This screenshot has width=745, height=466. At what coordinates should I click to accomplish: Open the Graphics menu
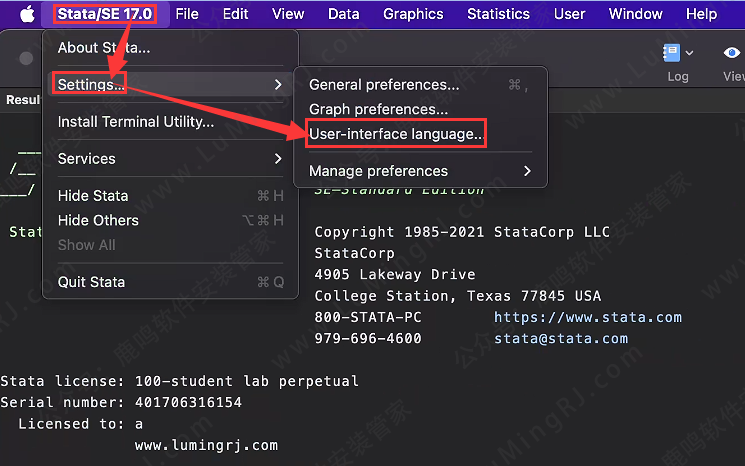[x=413, y=14]
